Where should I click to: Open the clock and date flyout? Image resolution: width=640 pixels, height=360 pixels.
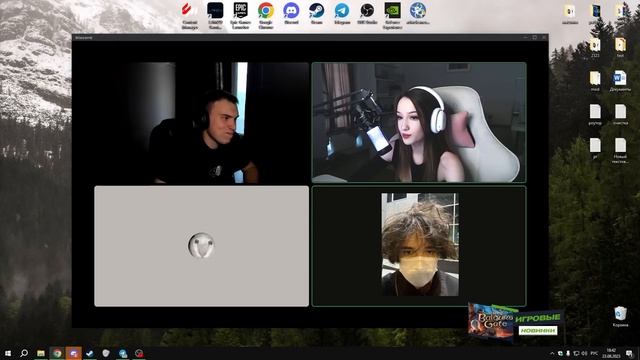tap(611, 353)
